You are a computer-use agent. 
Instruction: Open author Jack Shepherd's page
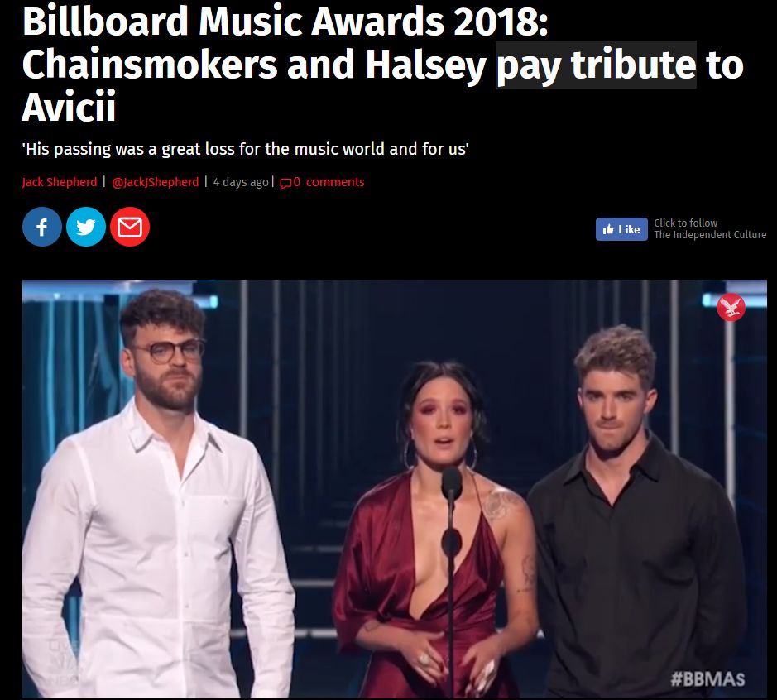click(x=60, y=182)
